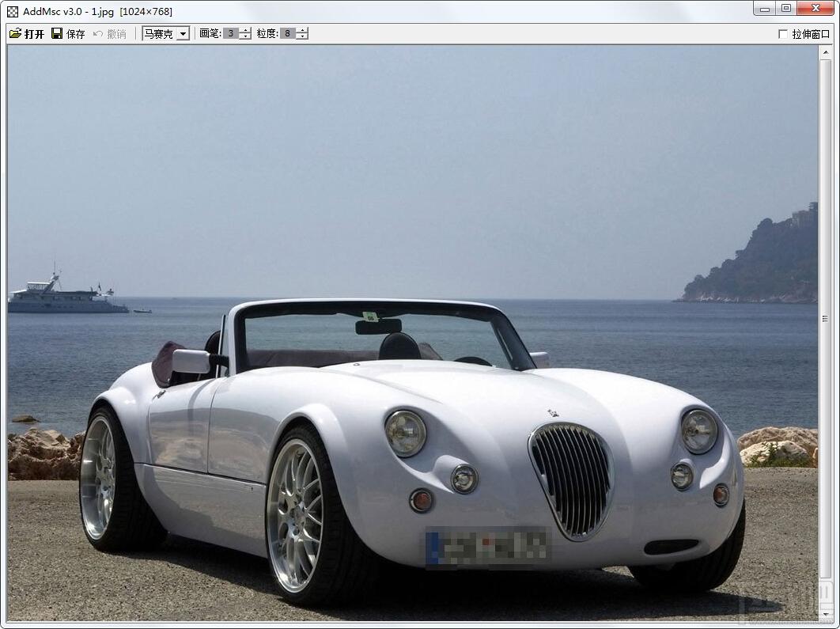Click the mosaicked license plate on the car
Screen dimensions: 840x629
487,547
